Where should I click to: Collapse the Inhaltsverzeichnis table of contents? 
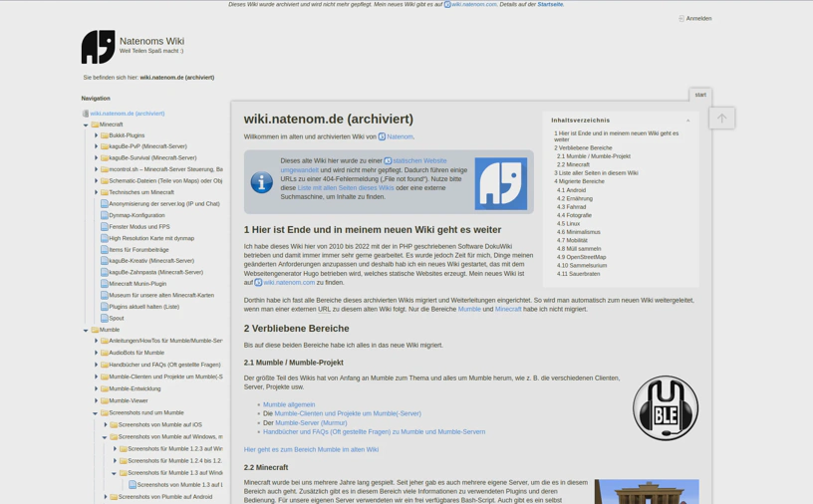[x=688, y=121]
